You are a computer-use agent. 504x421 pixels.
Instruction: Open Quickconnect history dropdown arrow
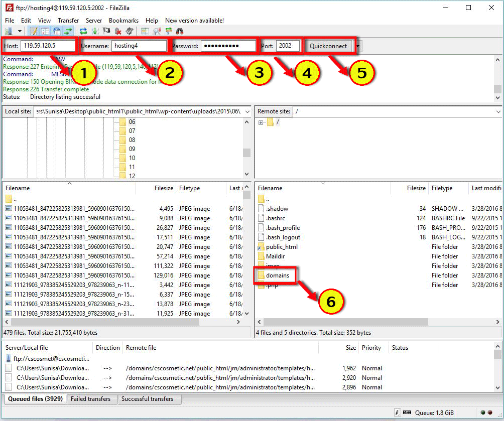coord(358,46)
